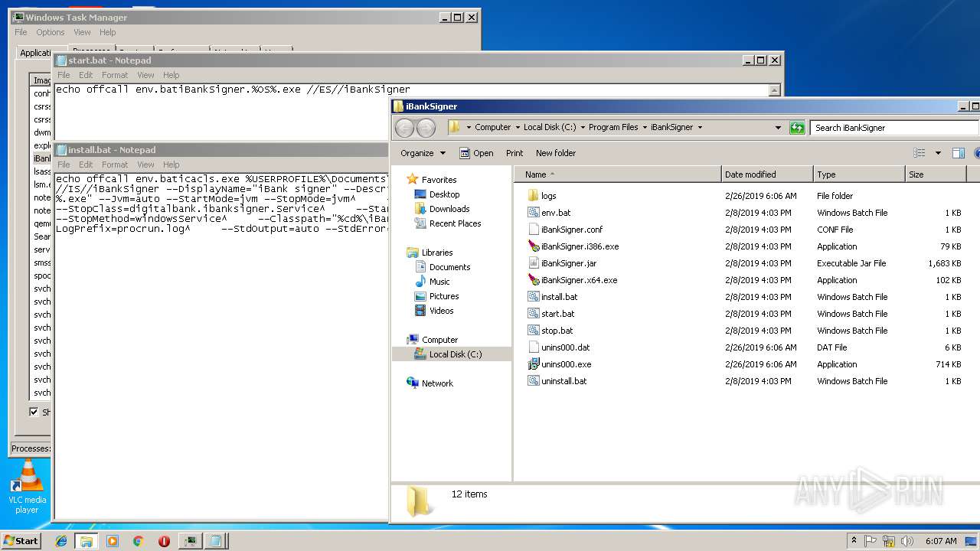Show hidden tray icons arrow
Viewport: 980px width, 551px height.
tap(854, 541)
